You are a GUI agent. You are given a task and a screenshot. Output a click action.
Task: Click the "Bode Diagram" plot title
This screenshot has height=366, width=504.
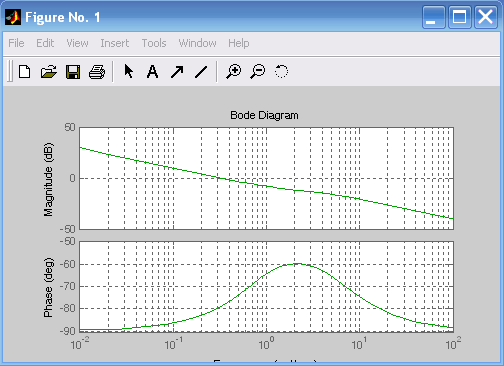coord(264,115)
